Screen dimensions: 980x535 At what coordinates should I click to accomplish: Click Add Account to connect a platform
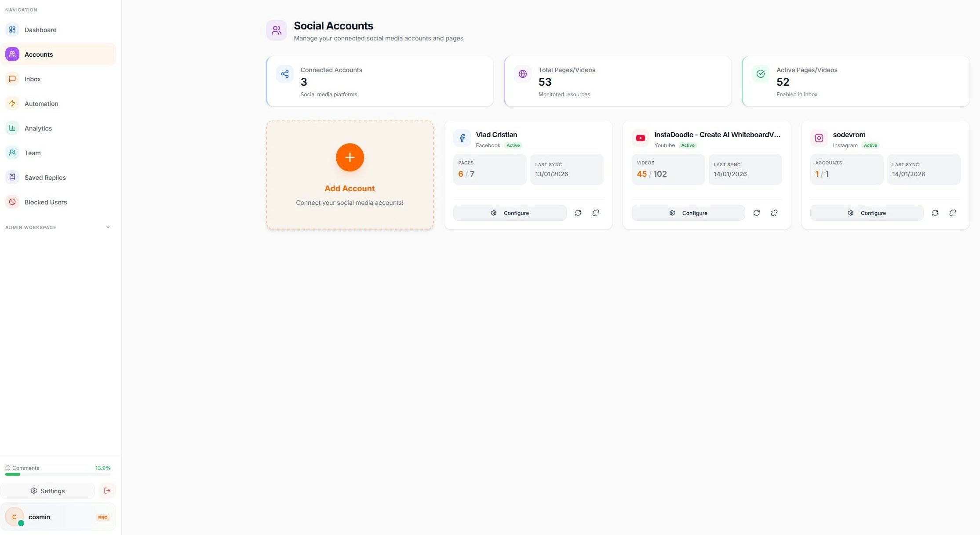[x=350, y=174]
